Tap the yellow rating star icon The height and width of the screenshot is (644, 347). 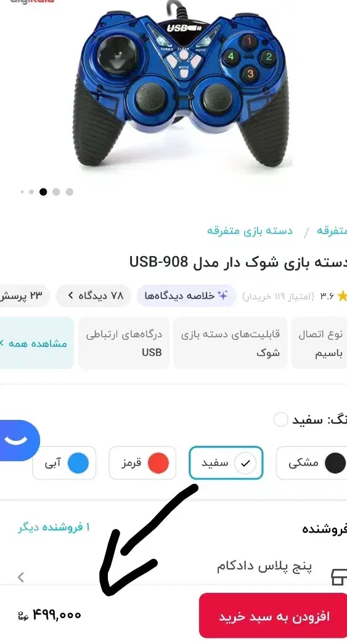click(x=342, y=296)
